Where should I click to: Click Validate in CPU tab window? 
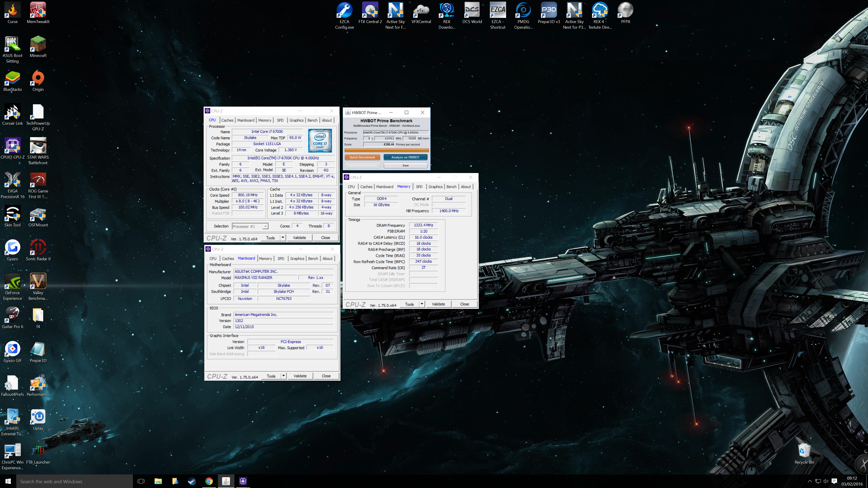(x=299, y=238)
